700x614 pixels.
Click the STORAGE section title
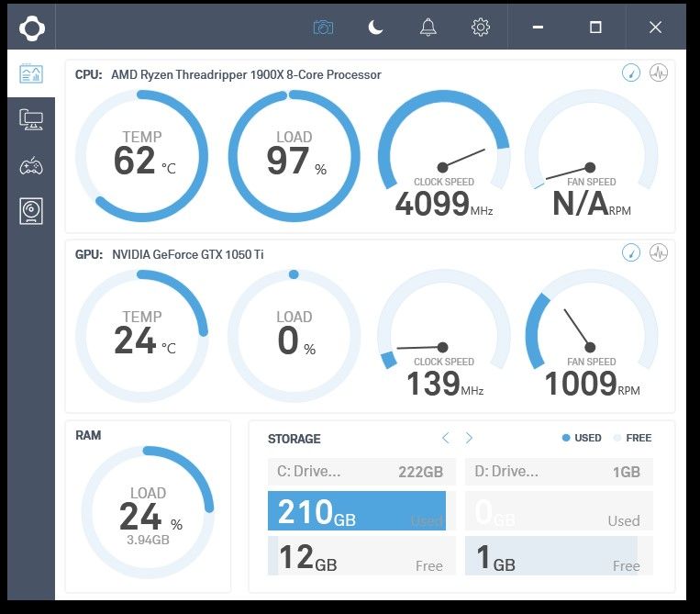pyautogui.click(x=294, y=439)
